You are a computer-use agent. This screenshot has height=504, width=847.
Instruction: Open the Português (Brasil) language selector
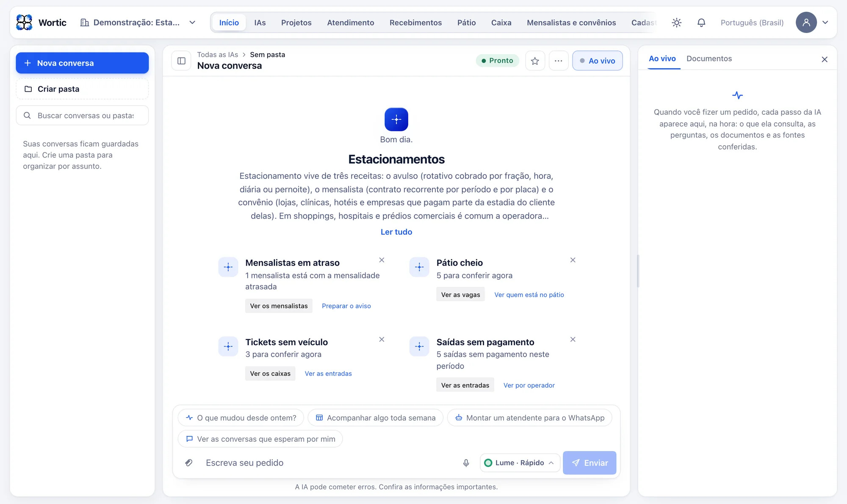752,22
